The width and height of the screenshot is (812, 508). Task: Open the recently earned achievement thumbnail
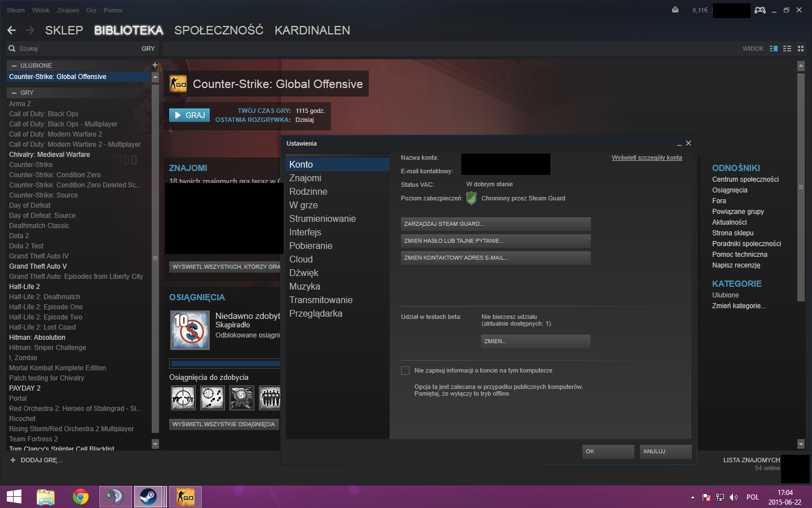[x=190, y=330]
